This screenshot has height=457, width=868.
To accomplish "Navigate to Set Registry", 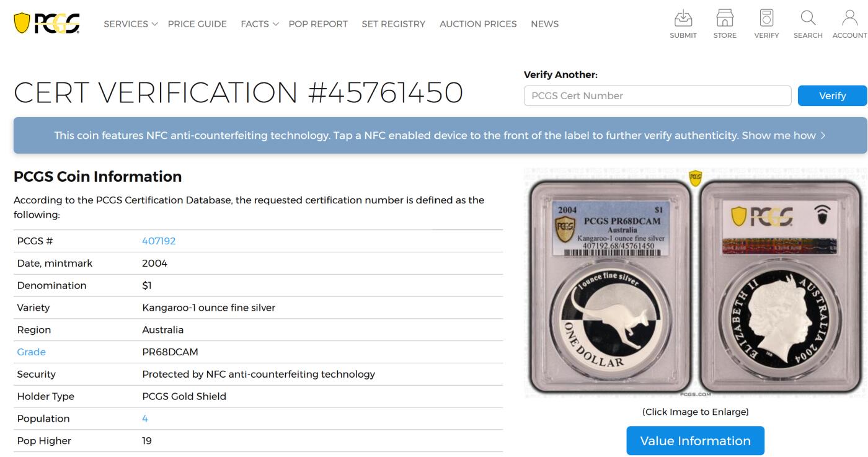I will [x=394, y=24].
